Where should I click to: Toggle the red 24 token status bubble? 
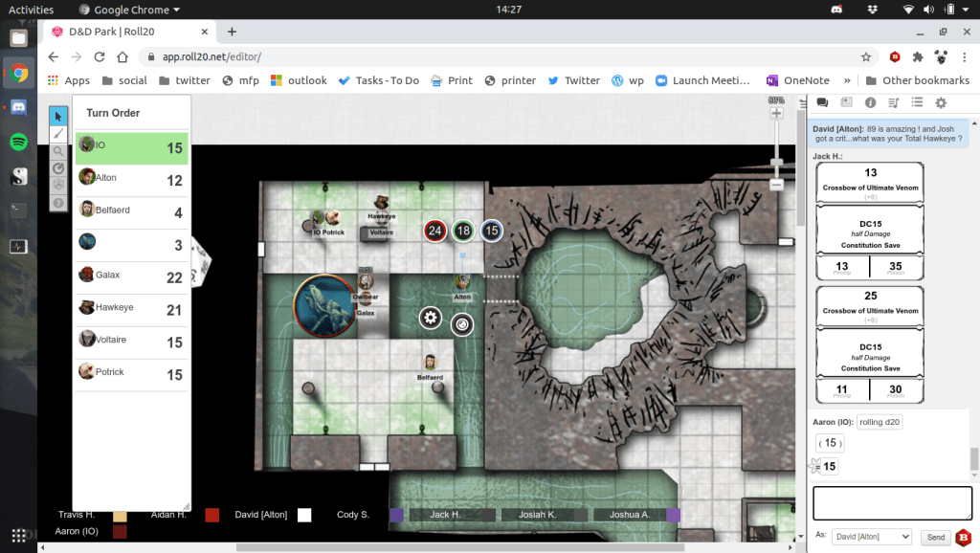click(x=435, y=231)
